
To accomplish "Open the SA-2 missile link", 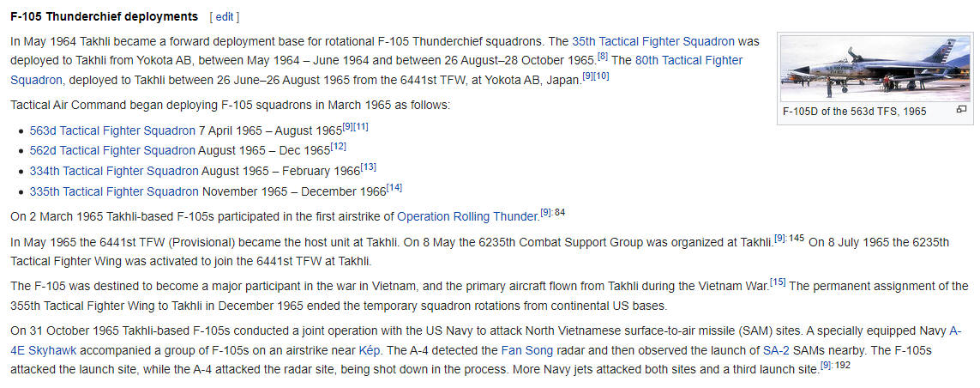I will tap(773, 350).
